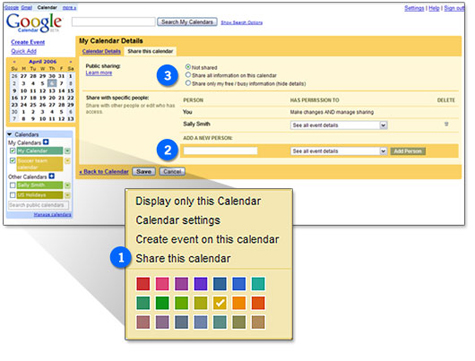Viewport: 475px width, 361px height.
Task: Choose Display only this Calendar
Action: [198, 201]
